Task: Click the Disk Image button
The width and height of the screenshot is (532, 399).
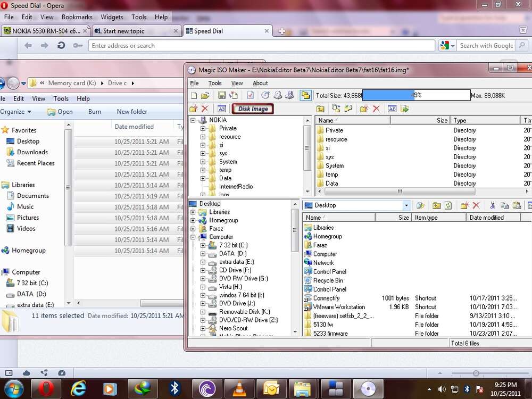Action: click(x=253, y=109)
